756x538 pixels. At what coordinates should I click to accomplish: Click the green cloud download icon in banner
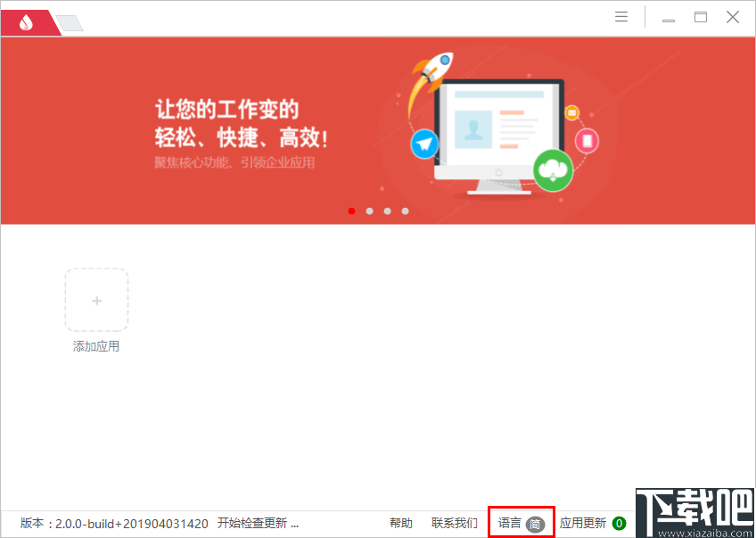click(553, 170)
